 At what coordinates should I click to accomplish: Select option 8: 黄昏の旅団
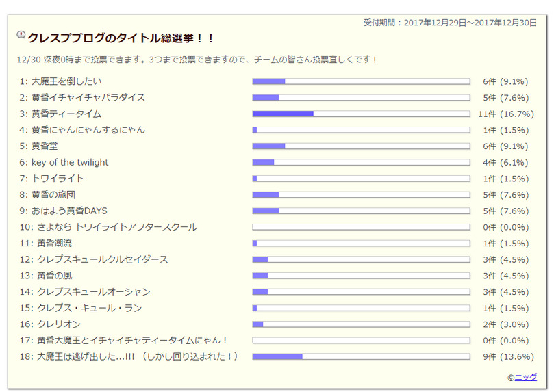pos(47,195)
